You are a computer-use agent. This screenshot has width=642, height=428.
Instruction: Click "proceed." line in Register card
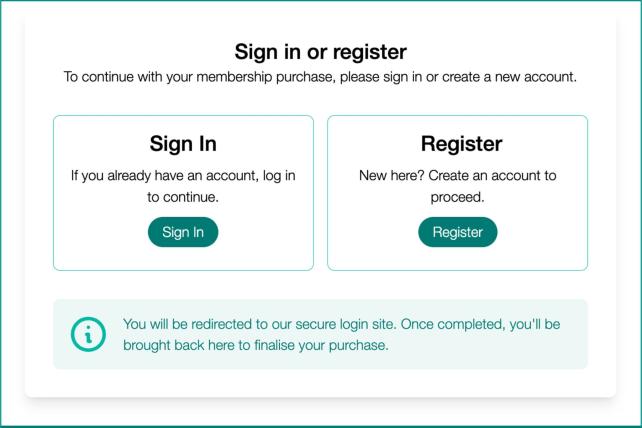457,197
